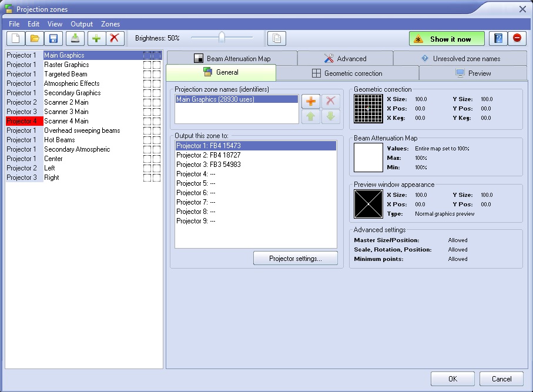Click the New file toolbar icon

[x=16, y=39]
